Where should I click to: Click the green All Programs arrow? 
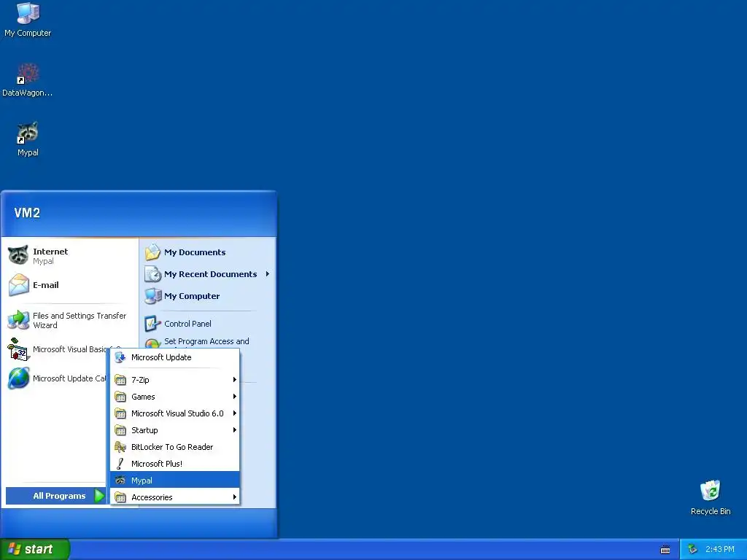pos(99,496)
